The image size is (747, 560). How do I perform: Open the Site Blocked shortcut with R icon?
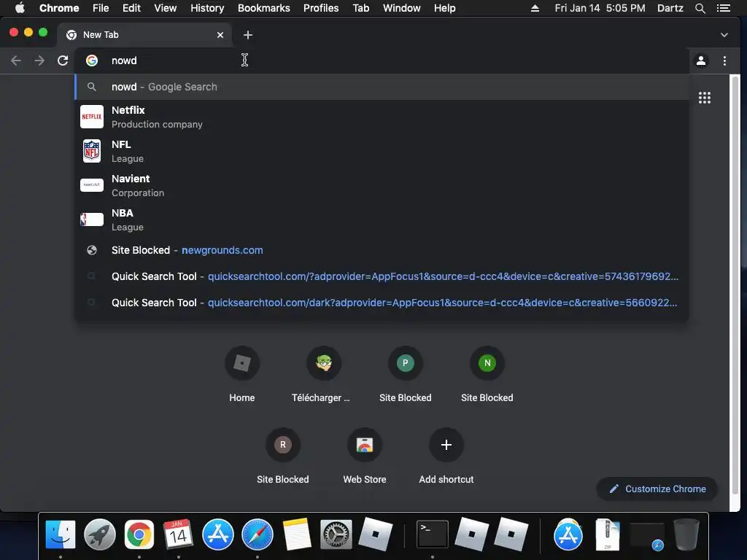(283, 456)
